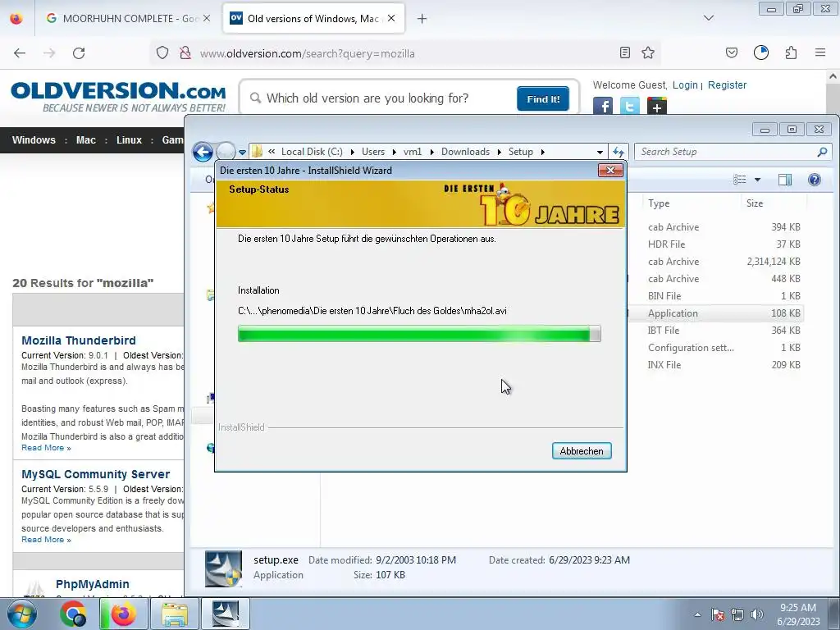Click Local Disk (C:) in breadcrumb
Viewport: 840px width, 630px height.
(312, 152)
